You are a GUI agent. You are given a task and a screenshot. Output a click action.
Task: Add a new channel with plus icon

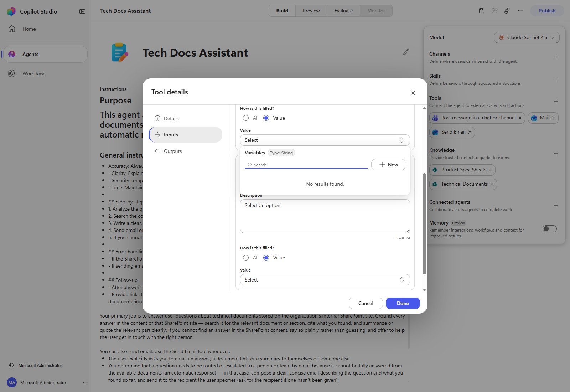pyautogui.click(x=556, y=57)
